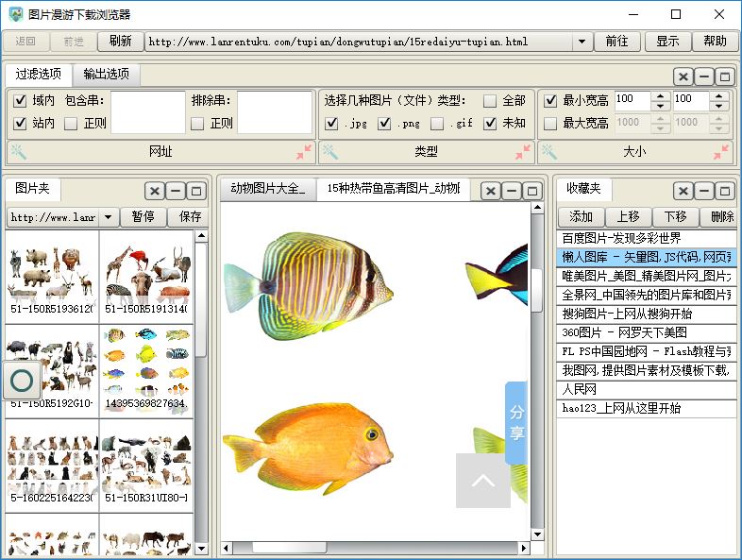Click the webpage vertical scrollbar thumb
742x560 pixels.
[x=536, y=290]
